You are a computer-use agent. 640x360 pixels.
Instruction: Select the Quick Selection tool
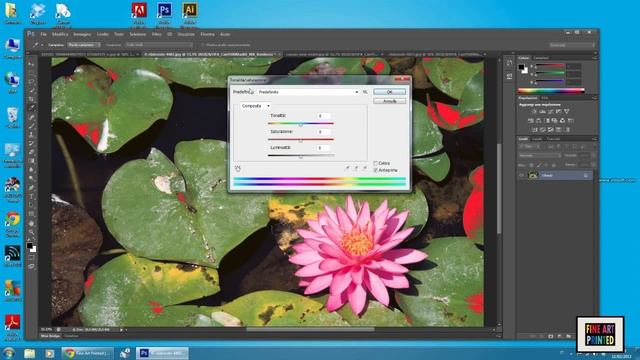31,90
